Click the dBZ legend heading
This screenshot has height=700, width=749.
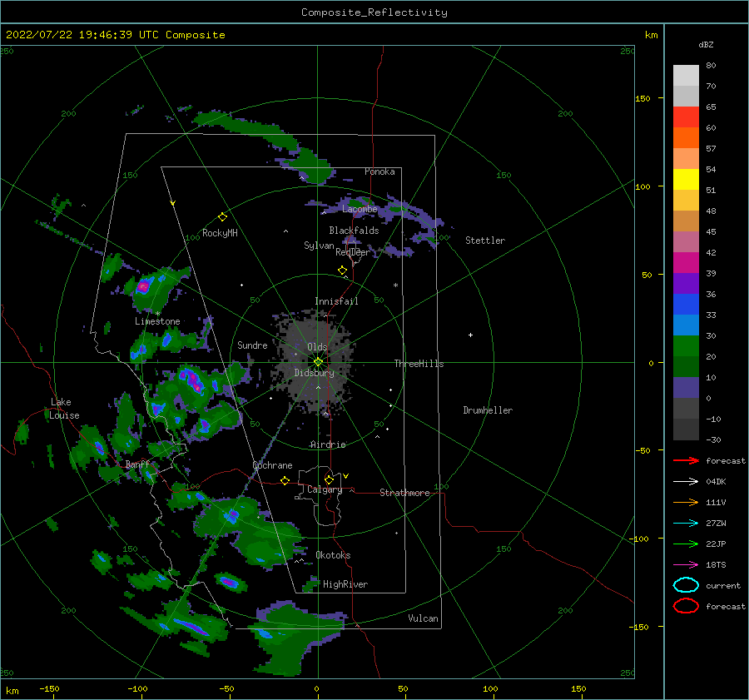pyautogui.click(x=706, y=44)
